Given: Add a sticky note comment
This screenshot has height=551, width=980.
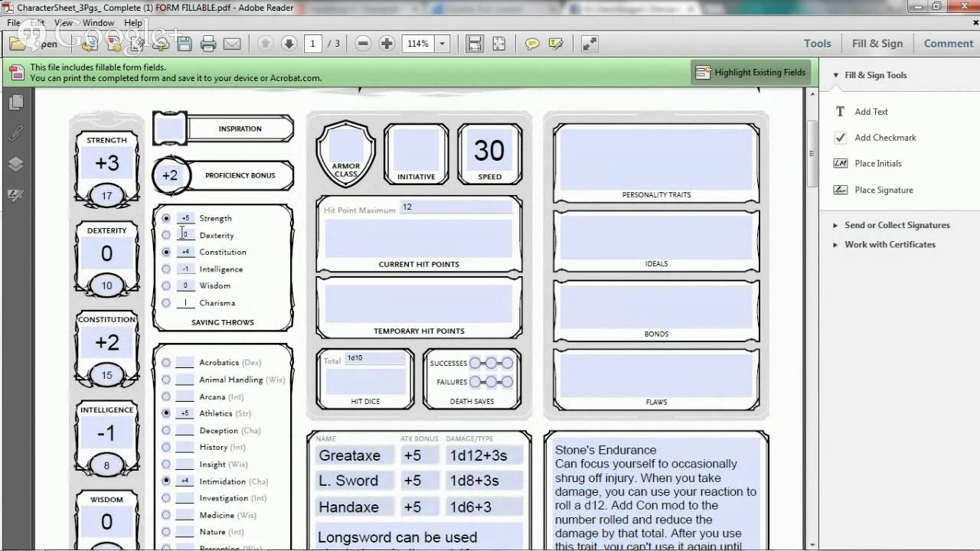Looking at the screenshot, I should (x=532, y=44).
